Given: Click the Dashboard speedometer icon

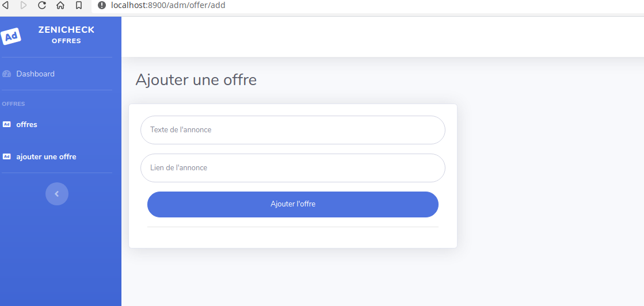Looking at the screenshot, I should [6, 74].
